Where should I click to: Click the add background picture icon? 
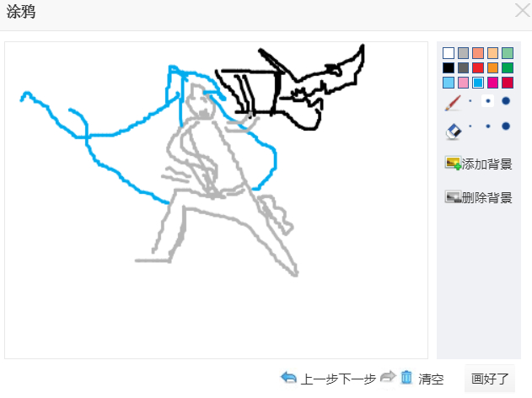(454, 164)
